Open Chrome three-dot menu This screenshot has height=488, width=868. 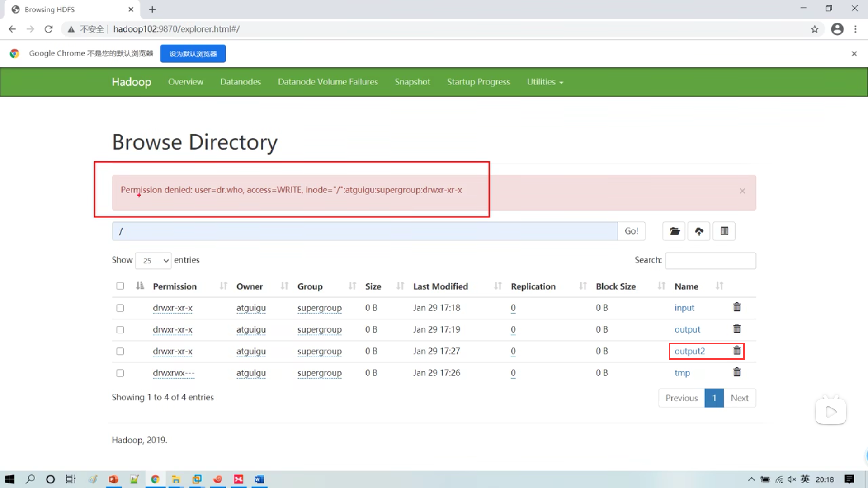pyautogui.click(x=855, y=29)
